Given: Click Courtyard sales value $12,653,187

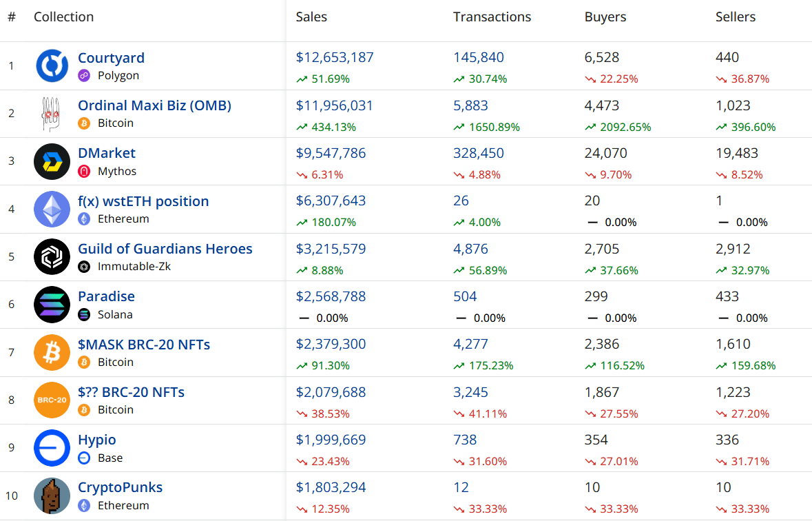Looking at the screenshot, I should (x=335, y=57).
